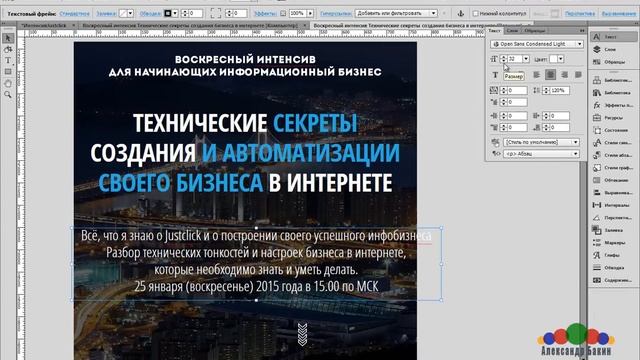Screen dimensions: 640x360
Task: Select the Crop tool
Action: [8, 49]
